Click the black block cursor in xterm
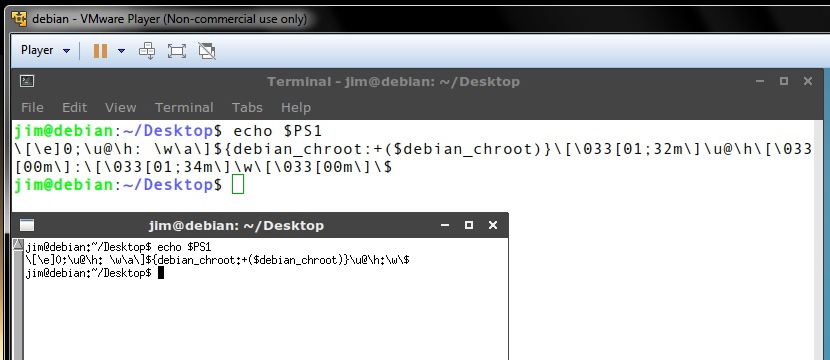This screenshot has width=830, height=360. (161, 273)
